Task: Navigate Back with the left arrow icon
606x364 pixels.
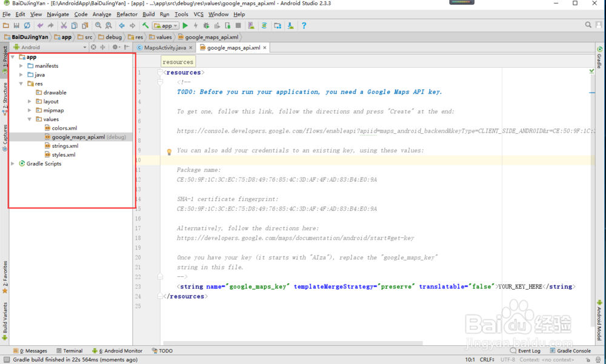Action: coord(122,25)
